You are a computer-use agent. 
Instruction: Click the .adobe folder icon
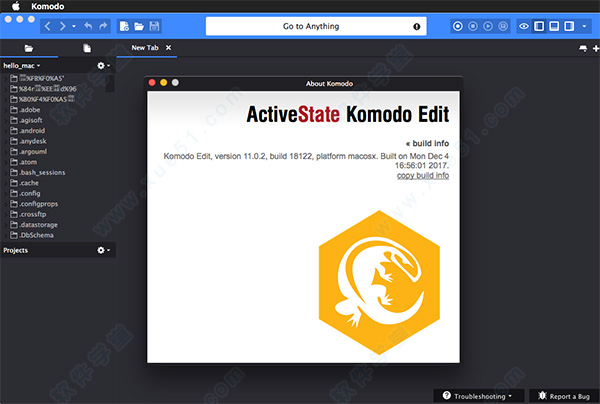pos(14,110)
